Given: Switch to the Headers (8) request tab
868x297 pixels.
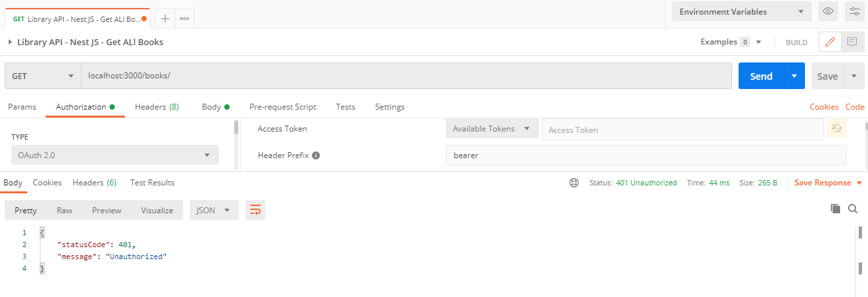Looking at the screenshot, I should pyautogui.click(x=157, y=107).
